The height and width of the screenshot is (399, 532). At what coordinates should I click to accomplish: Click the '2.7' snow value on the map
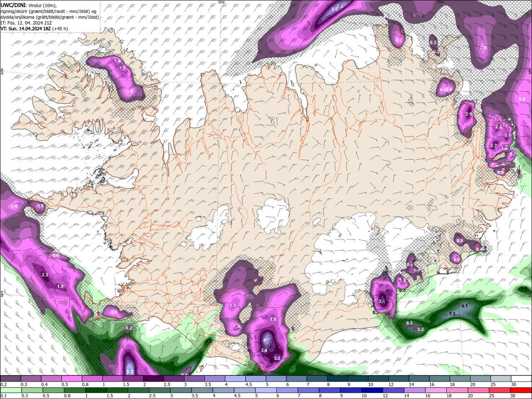pyautogui.click(x=494, y=145)
